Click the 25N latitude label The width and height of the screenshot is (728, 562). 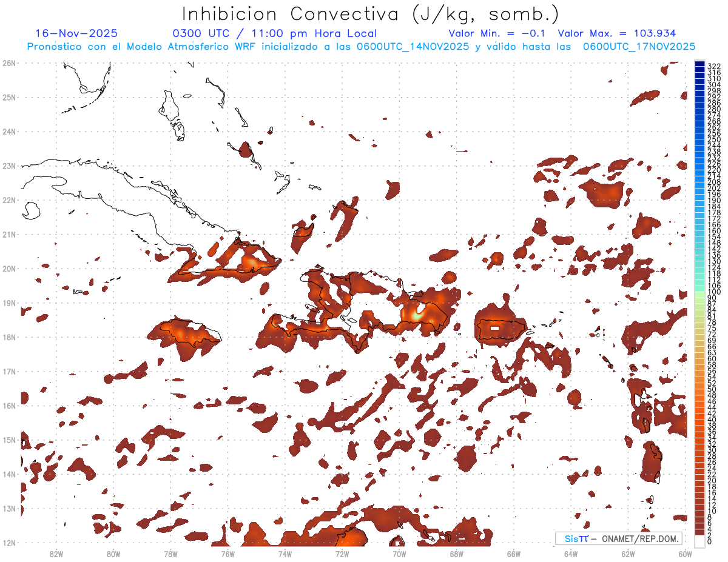pos(9,97)
